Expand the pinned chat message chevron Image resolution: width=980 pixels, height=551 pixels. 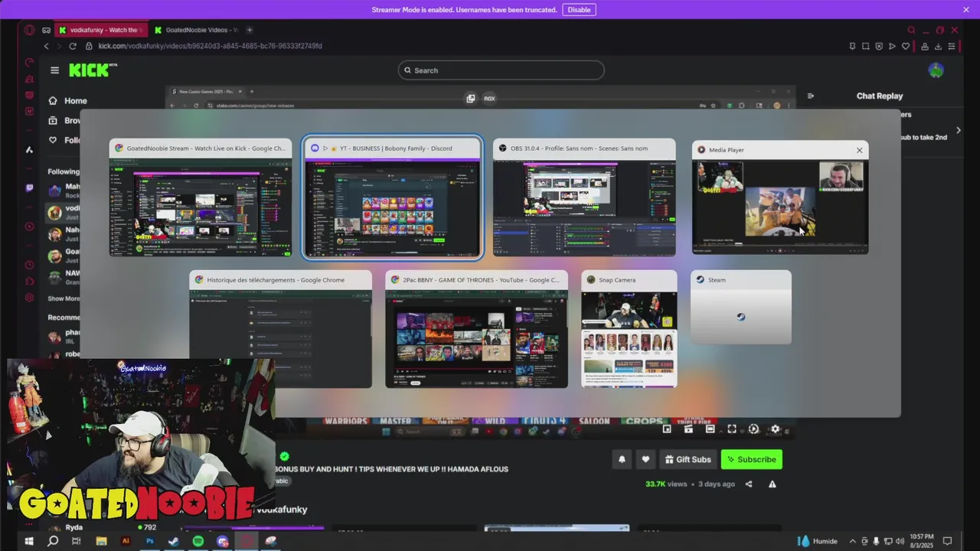[x=958, y=130]
